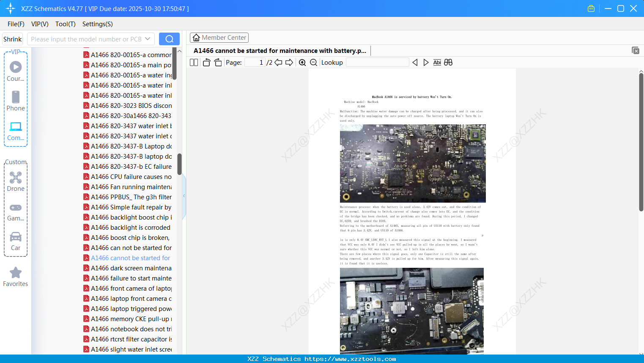Click the yellow toolbox icon in title bar
This screenshot has width=644, height=363.
point(591,8)
